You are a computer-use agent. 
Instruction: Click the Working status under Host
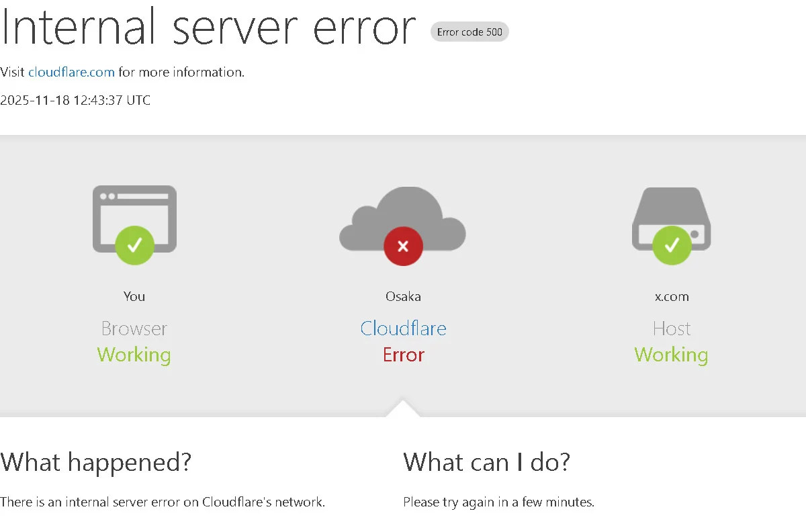[672, 355]
